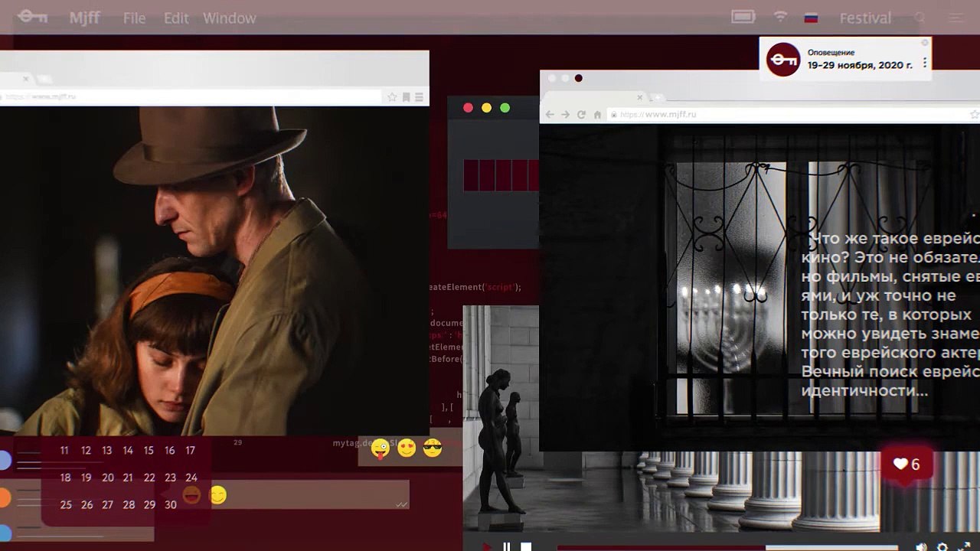
Task: Select date 28 in the calendar
Action: click(x=129, y=505)
